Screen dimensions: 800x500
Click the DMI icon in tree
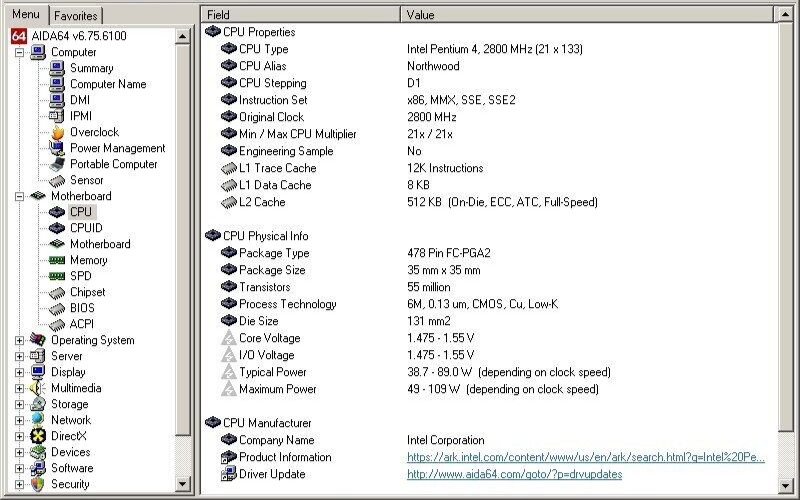click(57, 100)
